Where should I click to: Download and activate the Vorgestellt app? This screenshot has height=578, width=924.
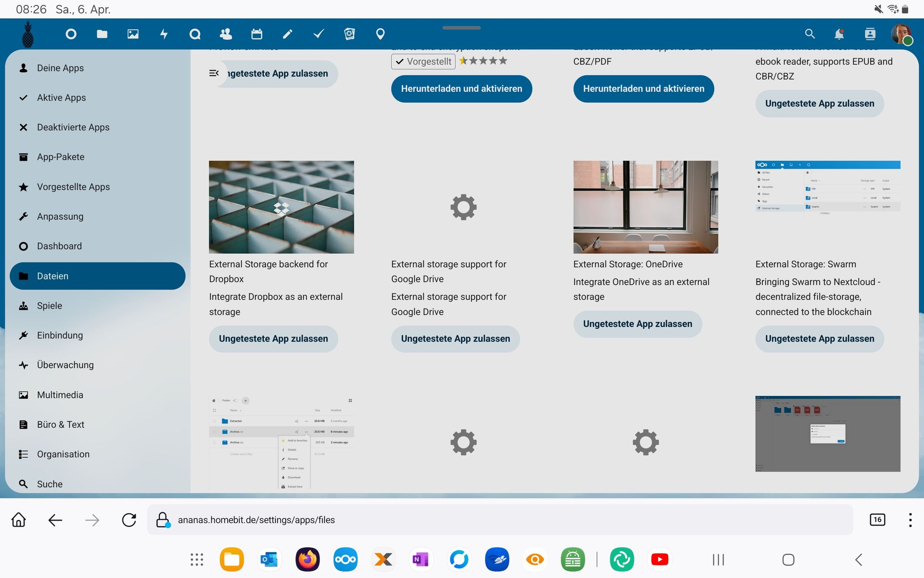462,89
